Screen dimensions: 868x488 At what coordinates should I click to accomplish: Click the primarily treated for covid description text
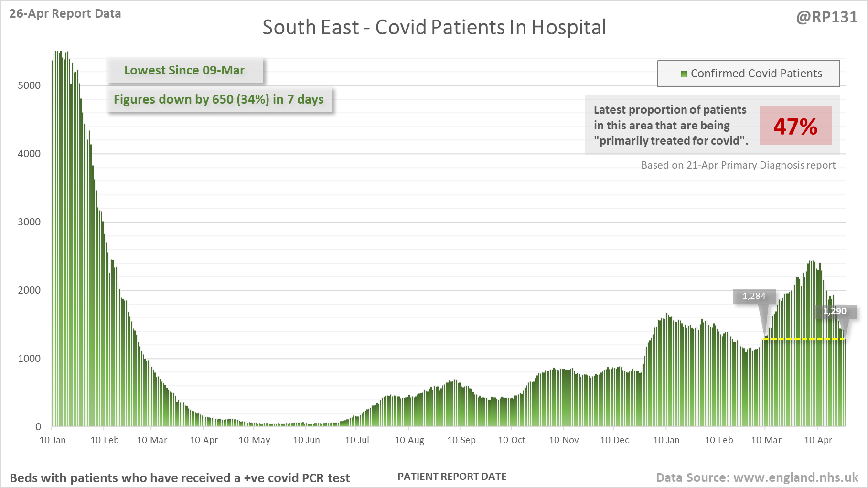tap(670, 125)
